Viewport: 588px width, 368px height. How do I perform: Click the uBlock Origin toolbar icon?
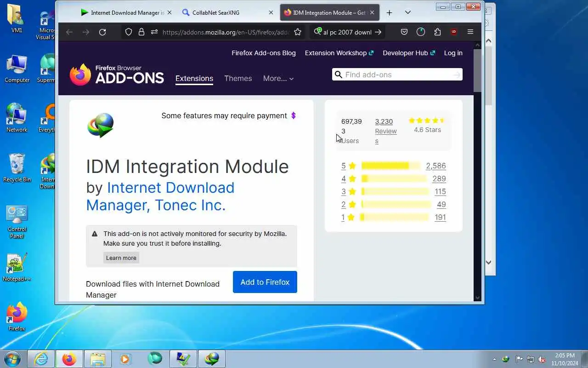point(454,32)
